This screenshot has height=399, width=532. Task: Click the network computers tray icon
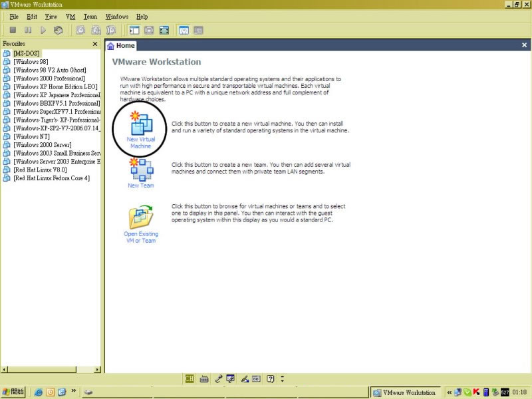pos(458,392)
